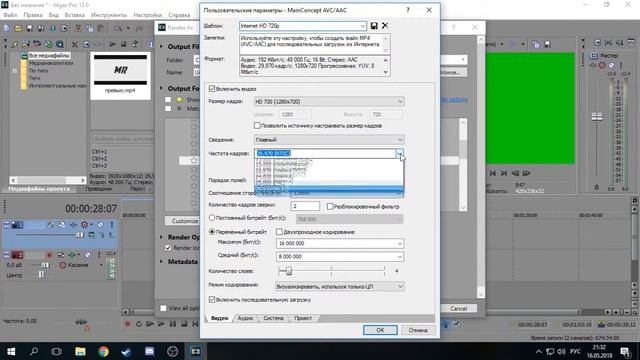This screenshot has height=360, width=640.
Task: Toggle the Render loop region checkbox in Render As
Action: pos(168,248)
